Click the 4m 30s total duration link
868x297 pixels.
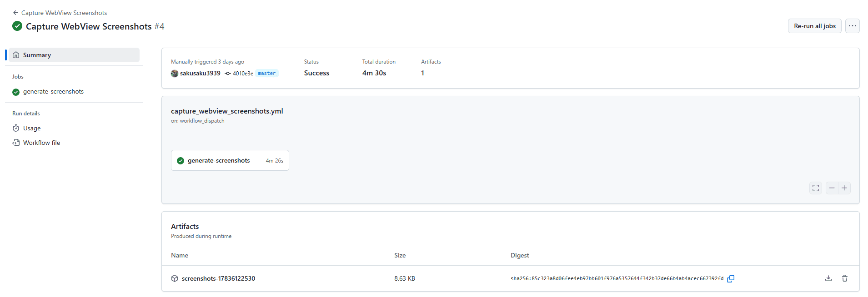pyautogui.click(x=374, y=73)
